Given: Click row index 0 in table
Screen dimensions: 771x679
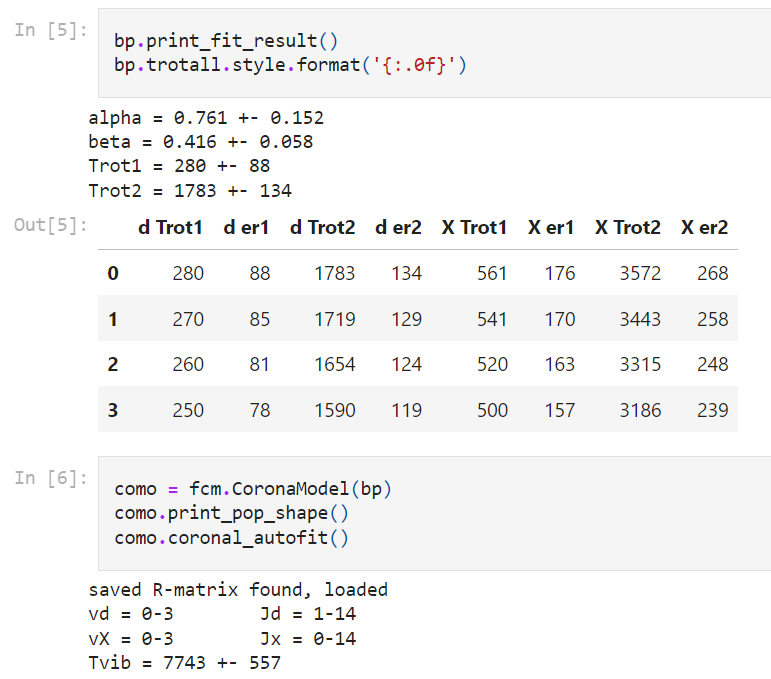Looking at the screenshot, I should pyautogui.click(x=113, y=273).
